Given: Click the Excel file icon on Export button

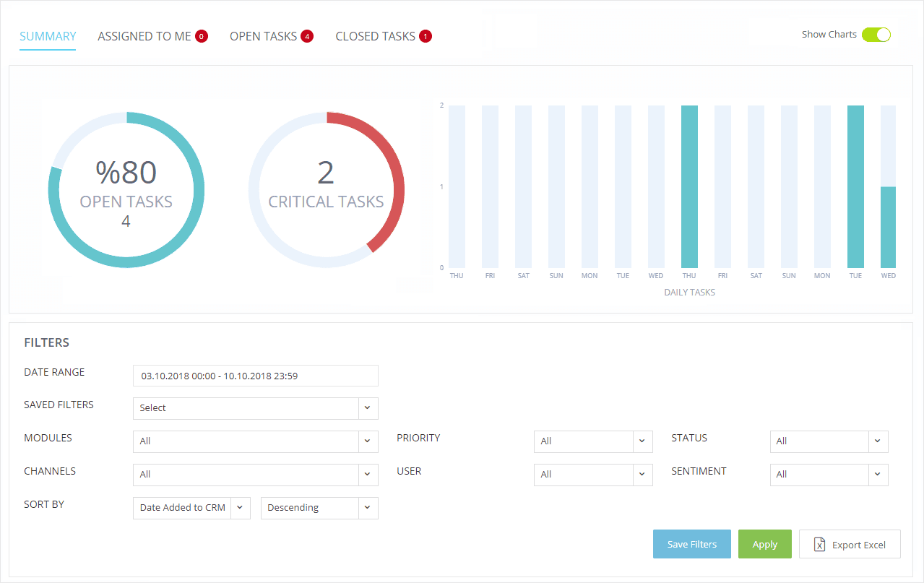Looking at the screenshot, I should 819,545.
